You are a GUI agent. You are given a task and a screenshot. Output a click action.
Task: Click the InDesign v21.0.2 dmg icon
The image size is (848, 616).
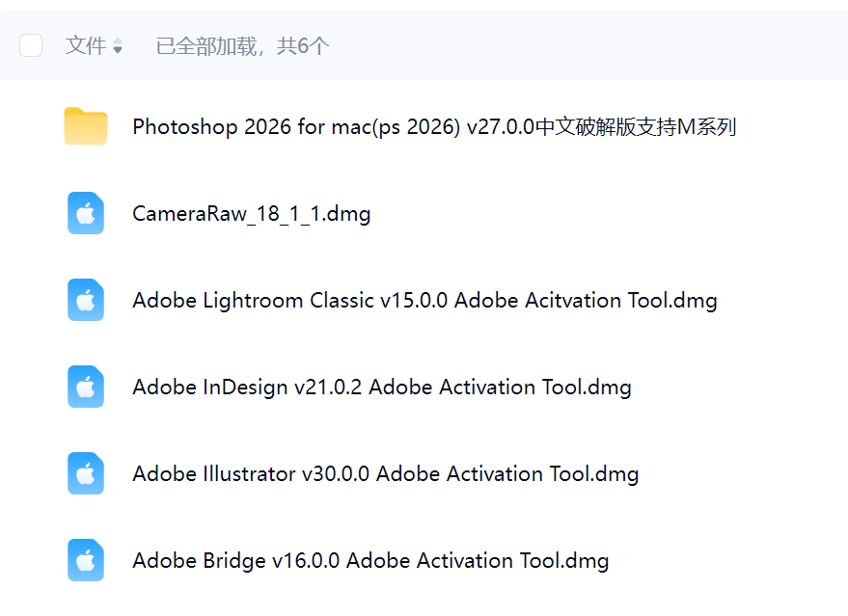tap(86, 388)
